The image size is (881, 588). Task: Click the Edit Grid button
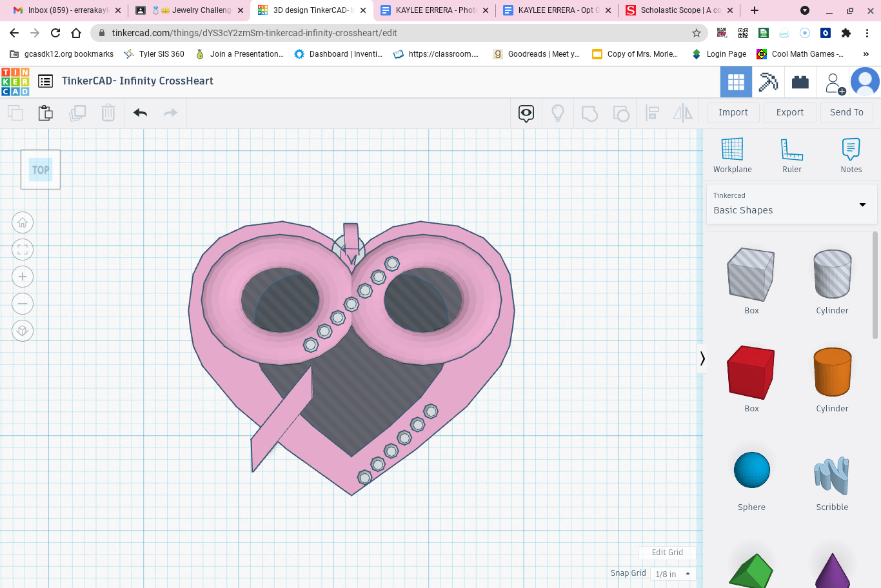[x=667, y=553]
